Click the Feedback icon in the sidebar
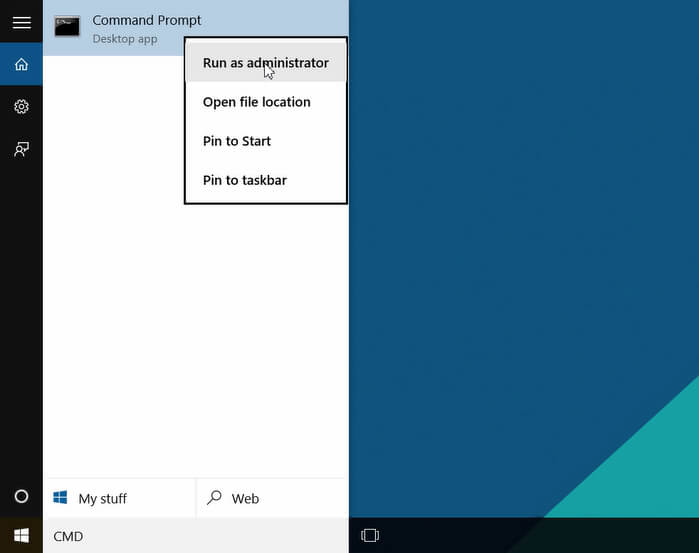The height and width of the screenshot is (553, 699). click(x=21, y=149)
